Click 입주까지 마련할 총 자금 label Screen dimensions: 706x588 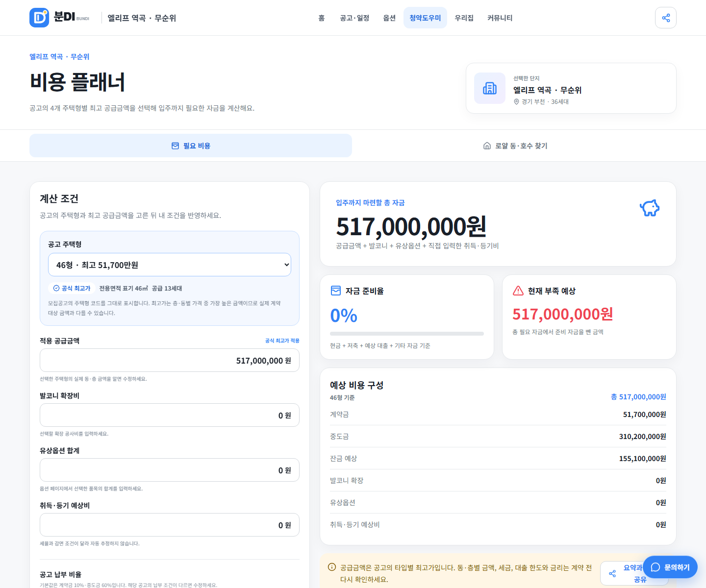[x=370, y=203]
